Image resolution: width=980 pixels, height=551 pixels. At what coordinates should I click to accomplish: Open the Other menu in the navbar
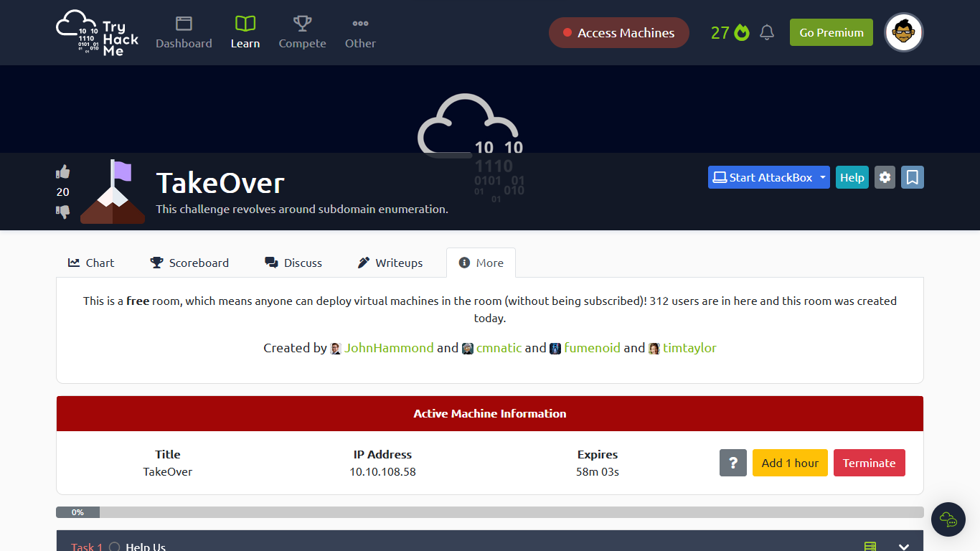pos(360,32)
